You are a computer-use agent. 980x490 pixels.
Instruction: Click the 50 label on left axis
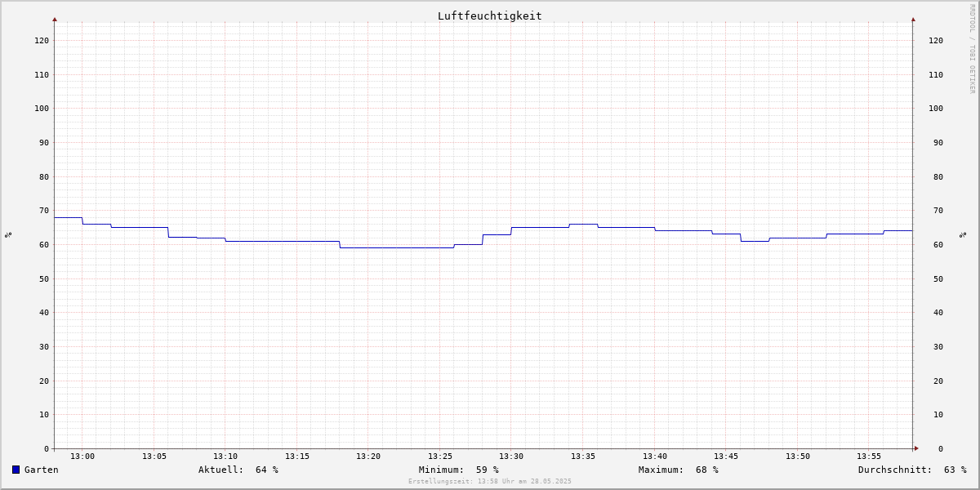44,278
